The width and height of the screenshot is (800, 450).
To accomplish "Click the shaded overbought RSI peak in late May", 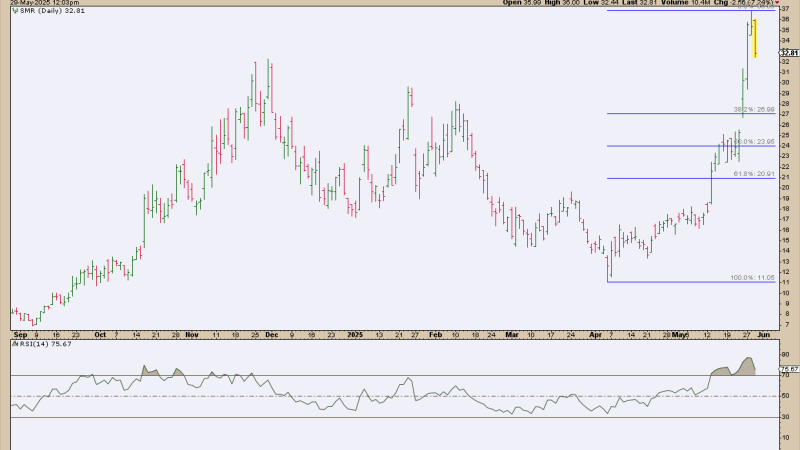I will (x=746, y=367).
